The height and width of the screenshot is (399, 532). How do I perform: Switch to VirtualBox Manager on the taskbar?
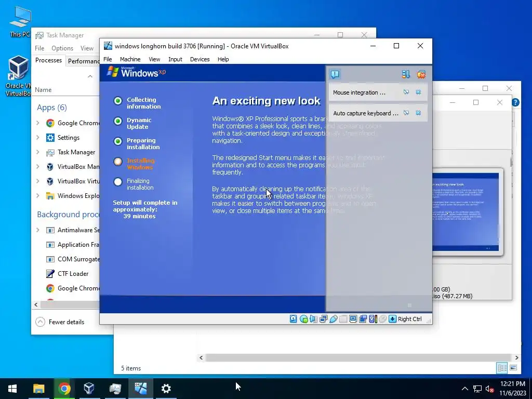coord(89,389)
